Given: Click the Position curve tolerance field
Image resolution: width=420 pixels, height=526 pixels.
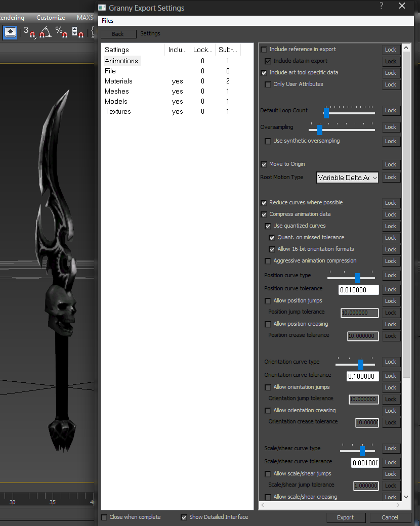Looking at the screenshot, I should (359, 290).
